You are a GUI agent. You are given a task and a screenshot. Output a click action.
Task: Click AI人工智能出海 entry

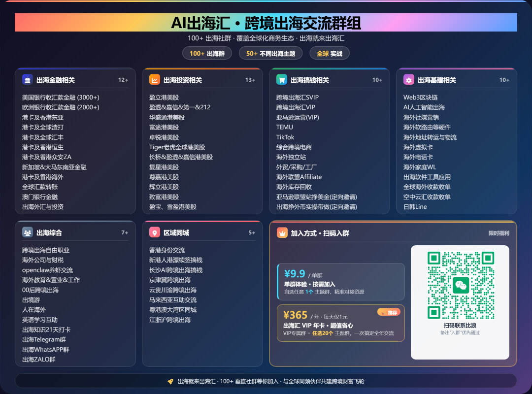point(424,107)
